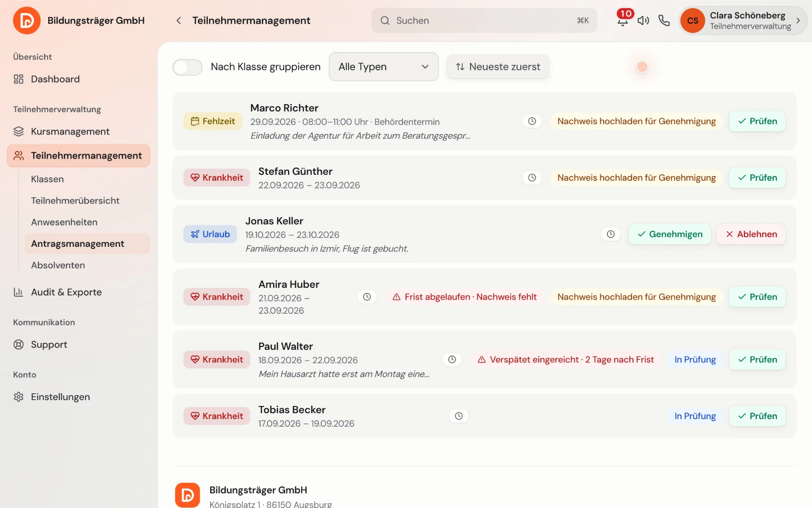Select Antragsmanagement submenu entry
Viewport: 812px width, 508px height.
pos(87,244)
